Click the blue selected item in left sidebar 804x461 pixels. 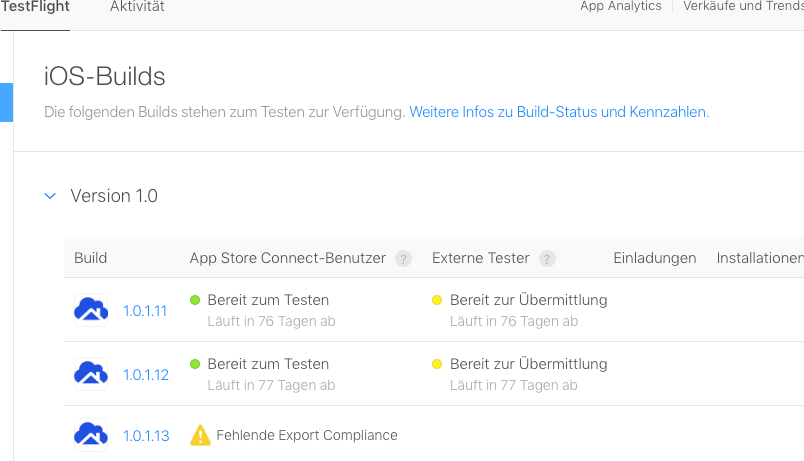[6, 102]
